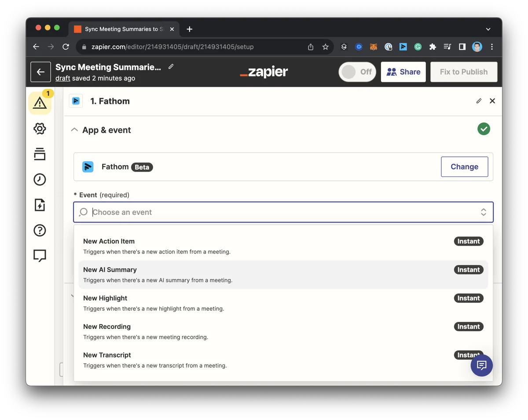Open the media control playlist icon
The height and width of the screenshot is (420, 528).
tap(447, 47)
